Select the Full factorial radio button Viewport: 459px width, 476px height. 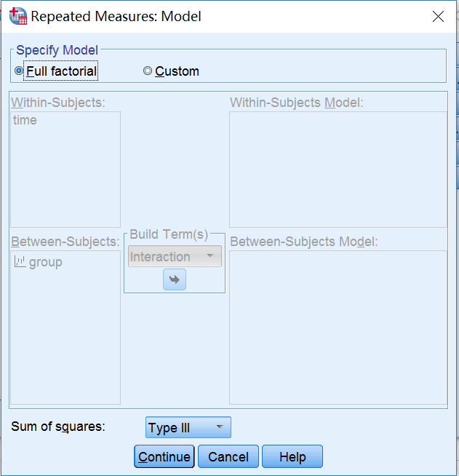tap(19, 71)
